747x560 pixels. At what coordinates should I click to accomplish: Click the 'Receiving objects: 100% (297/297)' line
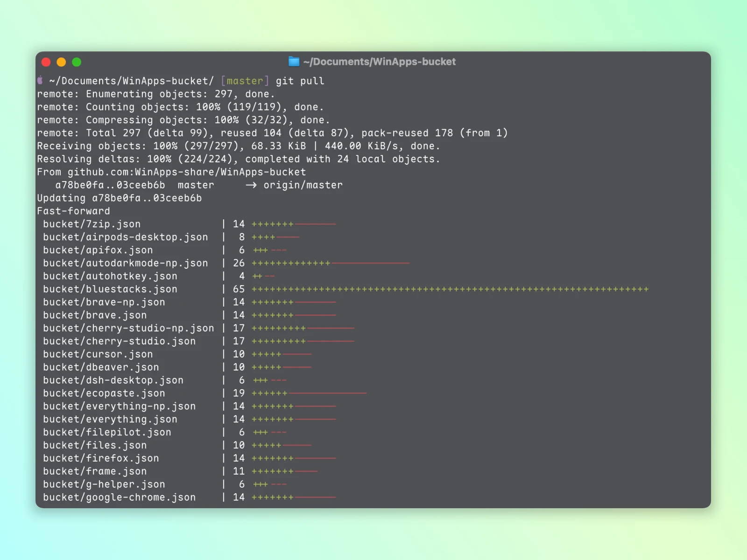(239, 146)
